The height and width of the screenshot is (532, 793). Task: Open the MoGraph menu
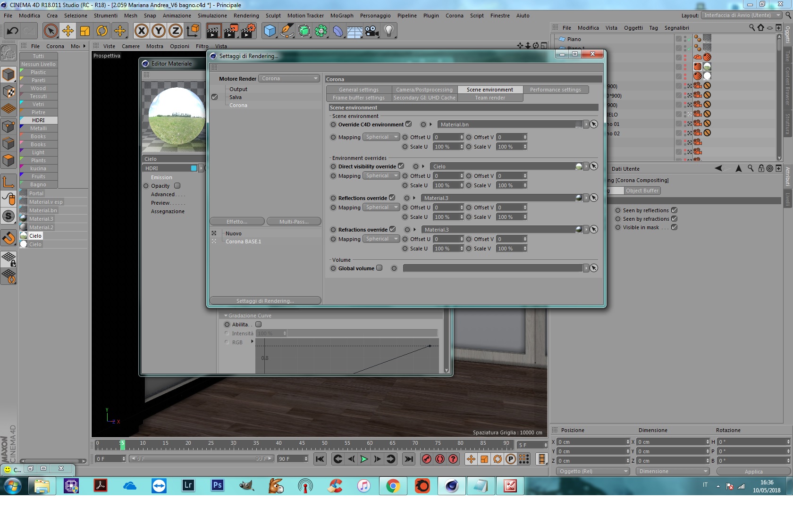342,16
